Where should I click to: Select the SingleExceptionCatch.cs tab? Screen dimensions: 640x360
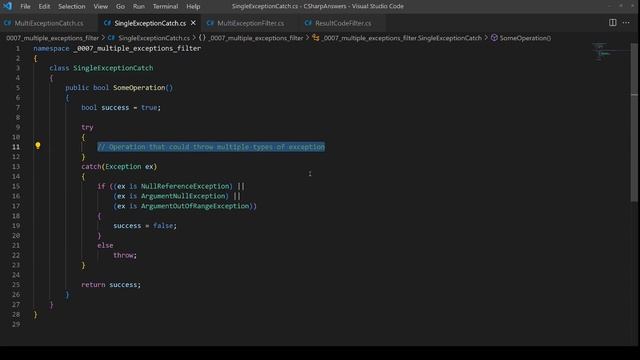point(150,23)
